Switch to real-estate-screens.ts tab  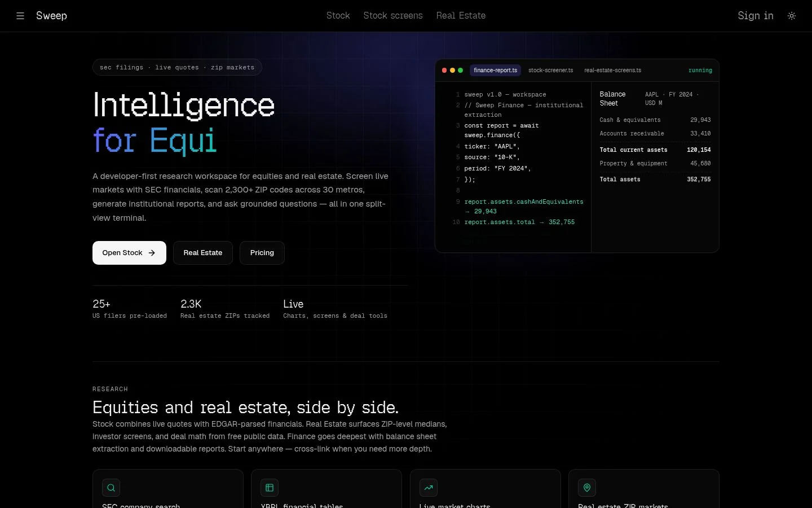pyautogui.click(x=613, y=71)
